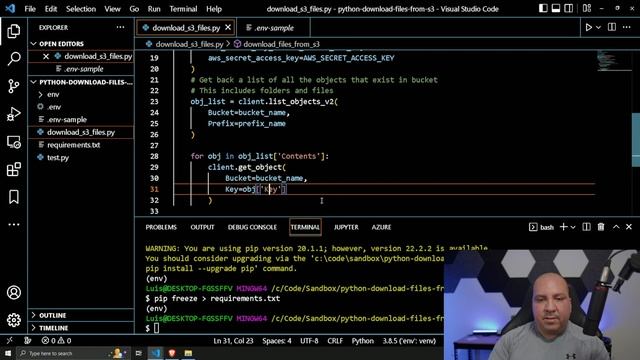Switch to the Output panel tab
Image resolution: width=640 pixels, height=360 pixels.
202,227
